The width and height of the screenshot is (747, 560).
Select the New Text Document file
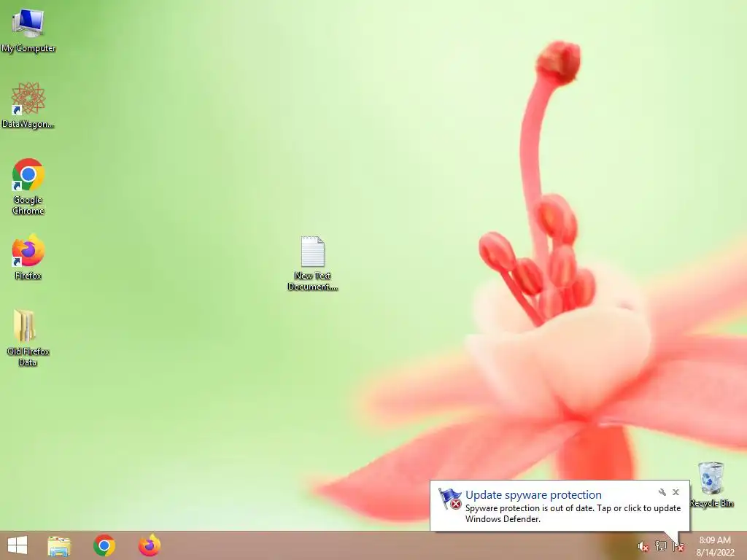[x=312, y=262]
